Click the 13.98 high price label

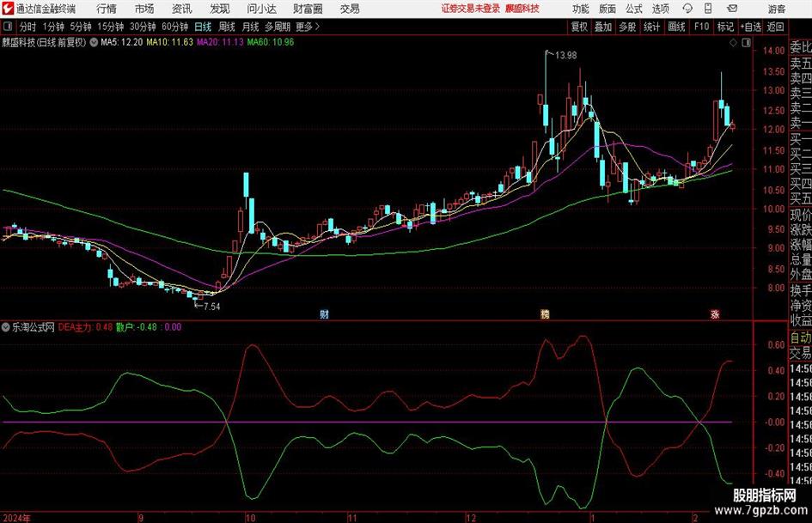565,56
